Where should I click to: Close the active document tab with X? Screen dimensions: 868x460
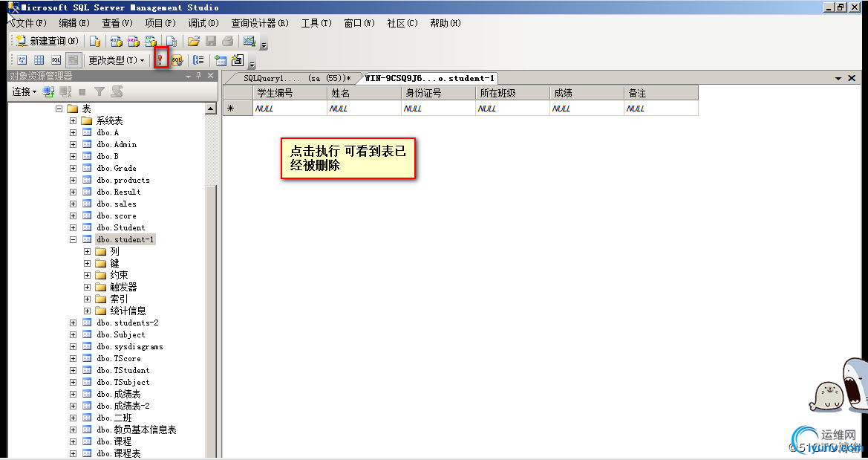(x=852, y=78)
